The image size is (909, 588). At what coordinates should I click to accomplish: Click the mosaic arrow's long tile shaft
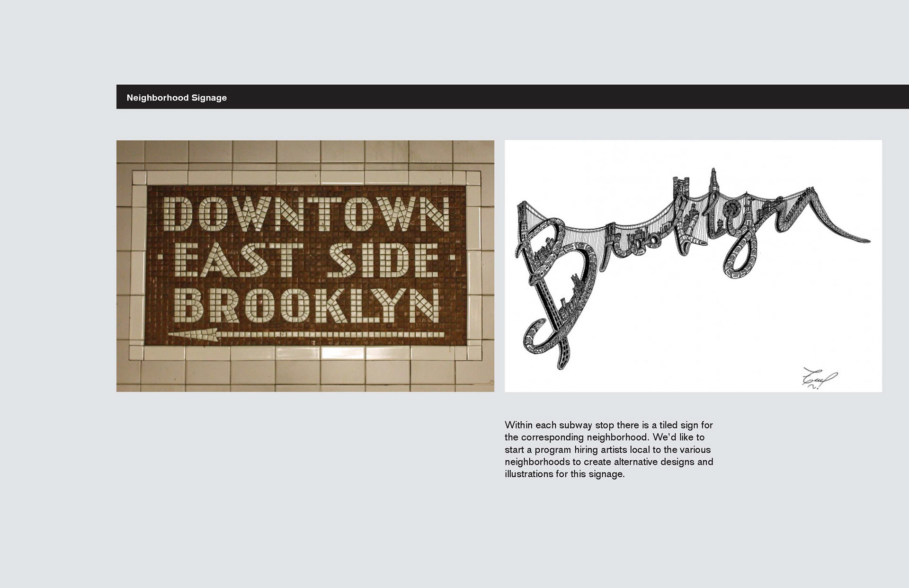(331, 335)
